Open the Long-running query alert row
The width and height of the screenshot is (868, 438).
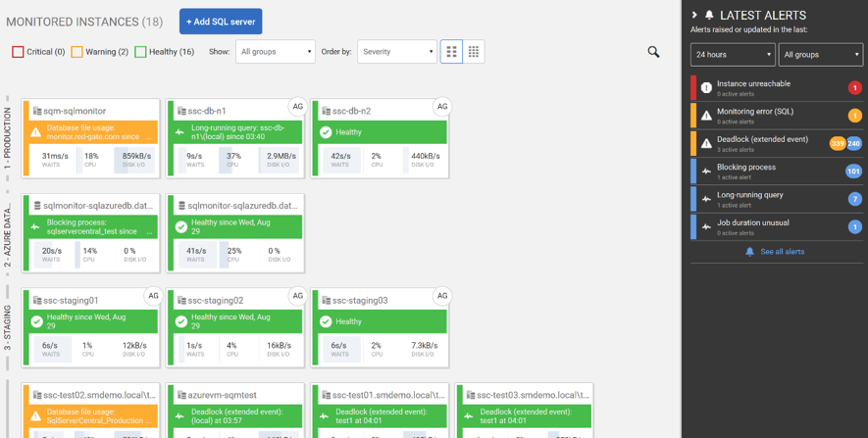(777, 199)
